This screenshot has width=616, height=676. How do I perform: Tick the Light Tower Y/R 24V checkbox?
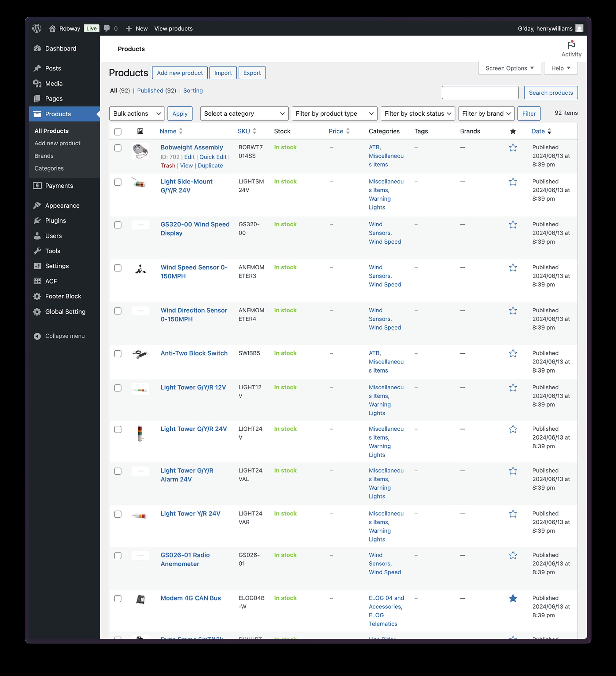[118, 514]
